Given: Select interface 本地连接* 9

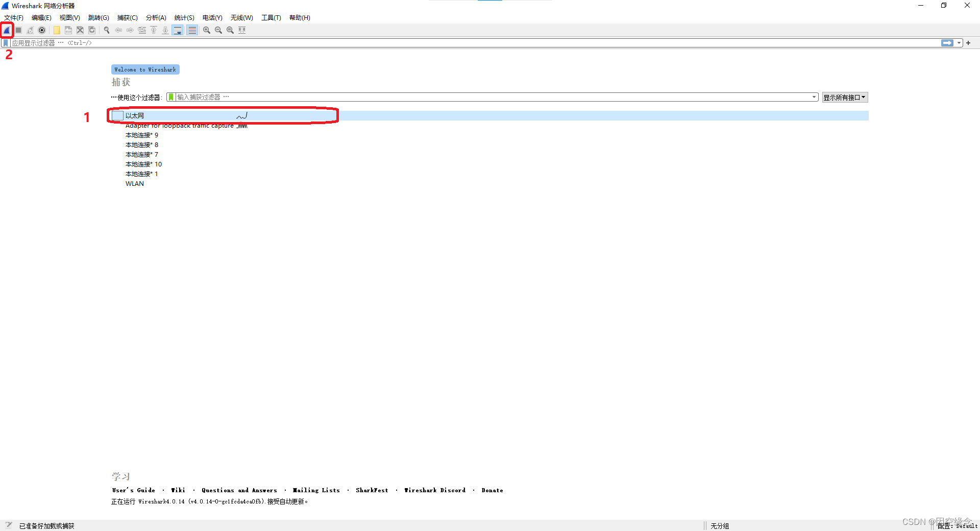Looking at the screenshot, I should click(490, 135).
